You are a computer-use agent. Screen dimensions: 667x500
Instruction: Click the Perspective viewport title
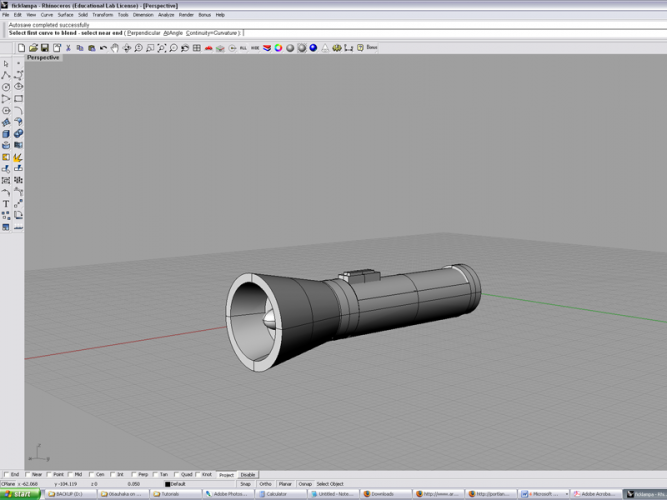point(43,58)
